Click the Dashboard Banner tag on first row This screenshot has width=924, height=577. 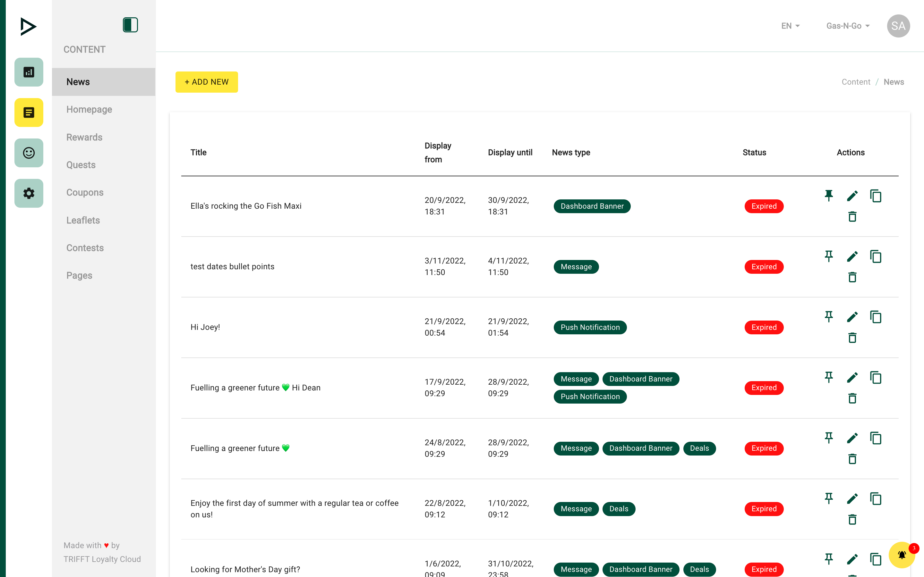tap(592, 206)
